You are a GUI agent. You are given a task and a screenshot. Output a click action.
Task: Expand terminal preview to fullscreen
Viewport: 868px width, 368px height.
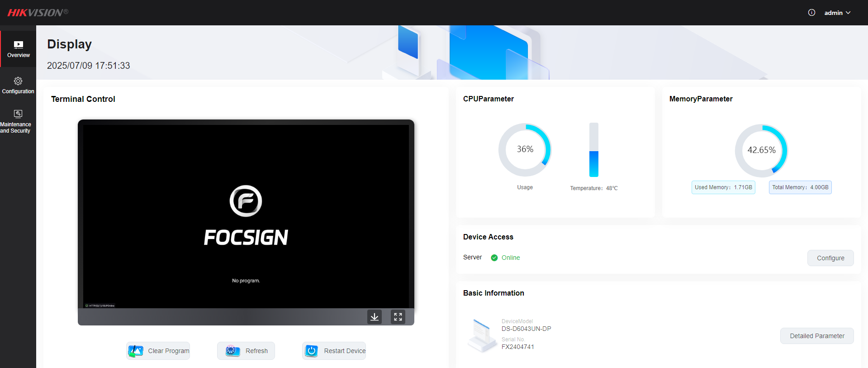(x=398, y=317)
